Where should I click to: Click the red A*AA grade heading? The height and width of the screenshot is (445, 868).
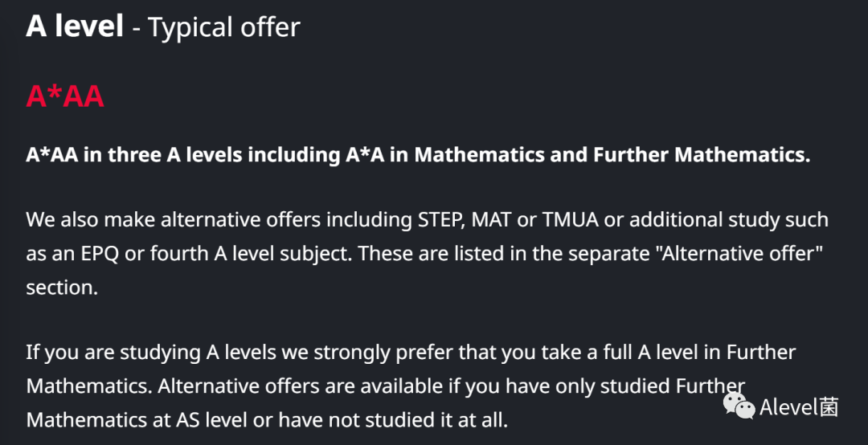[x=65, y=96]
